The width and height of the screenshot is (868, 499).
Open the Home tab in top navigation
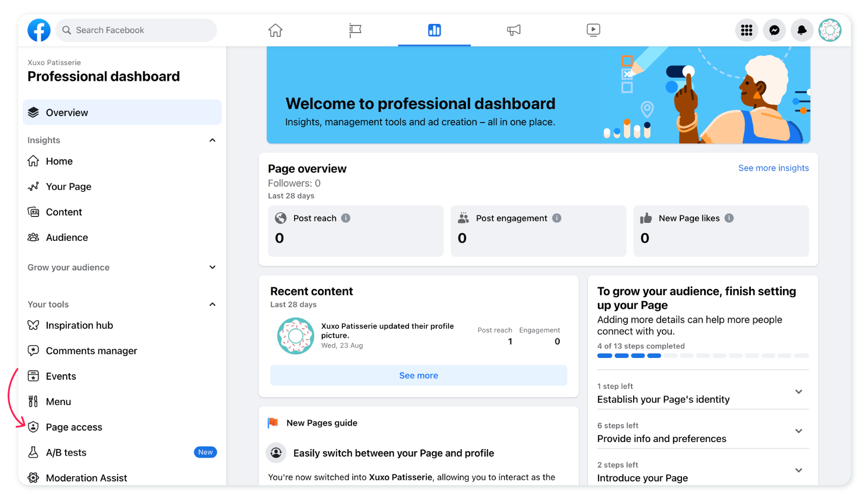[276, 30]
